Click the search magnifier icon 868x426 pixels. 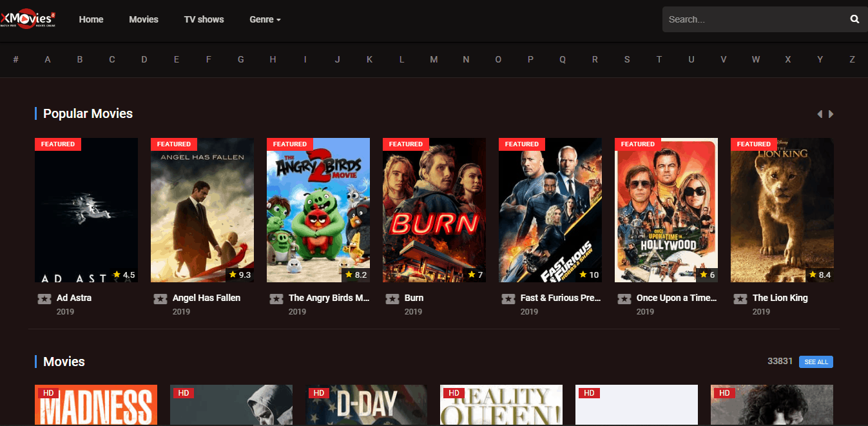click(x=854, y=19)
